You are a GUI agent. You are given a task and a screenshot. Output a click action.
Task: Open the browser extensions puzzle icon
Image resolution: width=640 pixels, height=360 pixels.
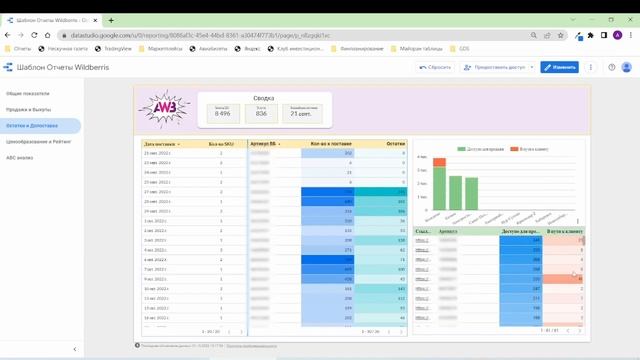(x=591, y=36)
